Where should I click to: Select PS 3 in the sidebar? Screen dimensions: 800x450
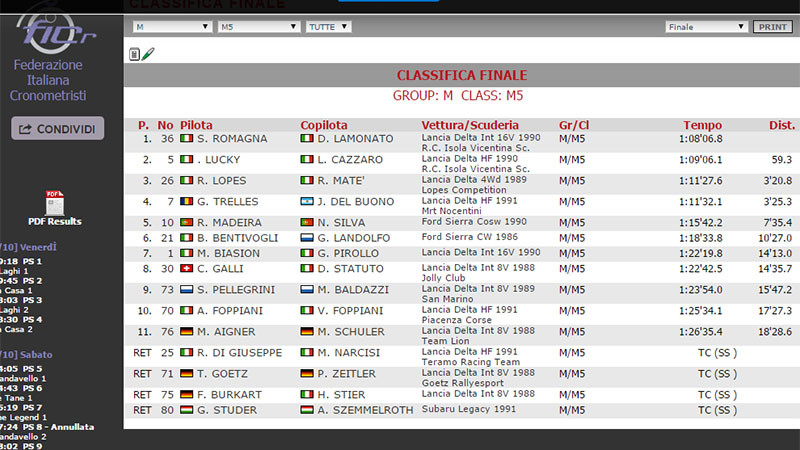pos(32,300)
